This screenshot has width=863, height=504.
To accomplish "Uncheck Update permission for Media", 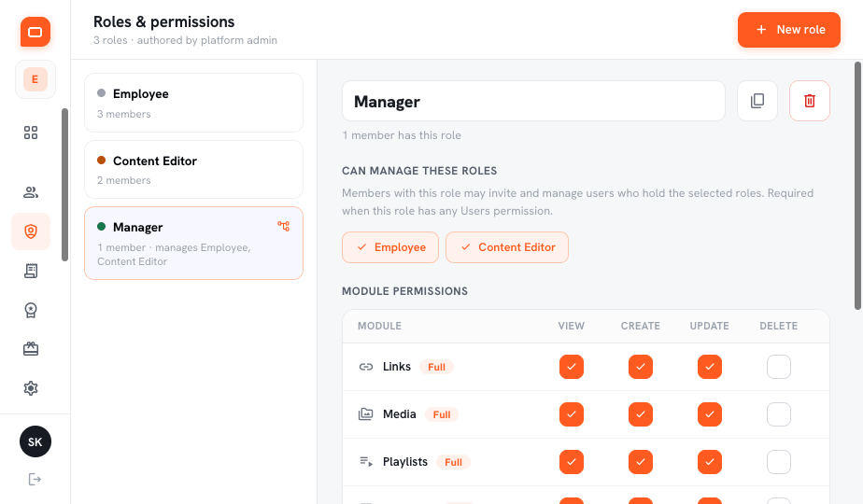I will click(x=710, y=414).
